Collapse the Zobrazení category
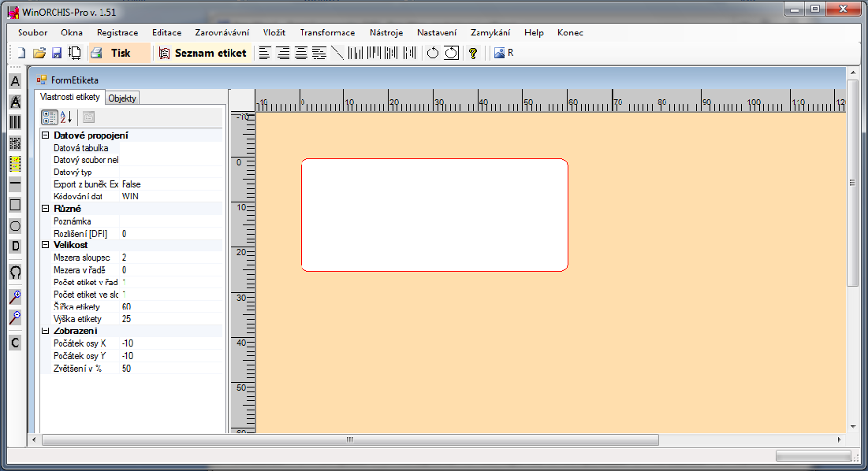The width and height of the screenshot is (868, 471). pos(46,331)
